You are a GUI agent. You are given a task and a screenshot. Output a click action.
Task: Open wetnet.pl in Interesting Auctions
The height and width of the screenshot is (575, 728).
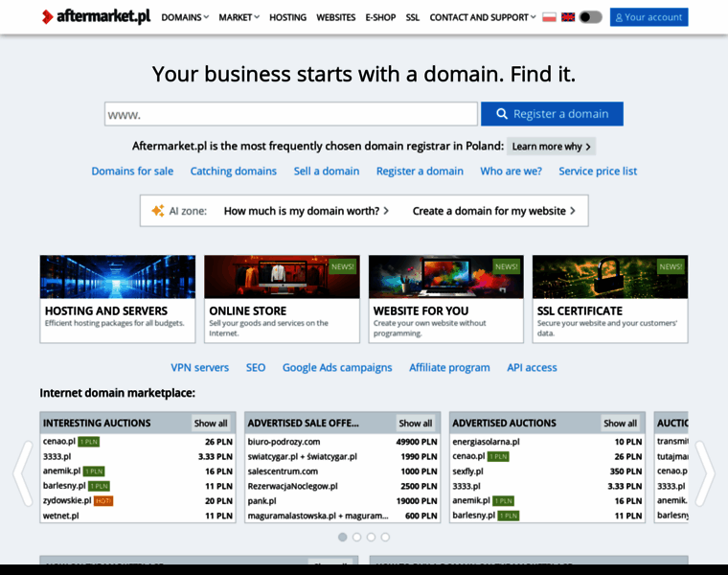(x=60, y=516)
